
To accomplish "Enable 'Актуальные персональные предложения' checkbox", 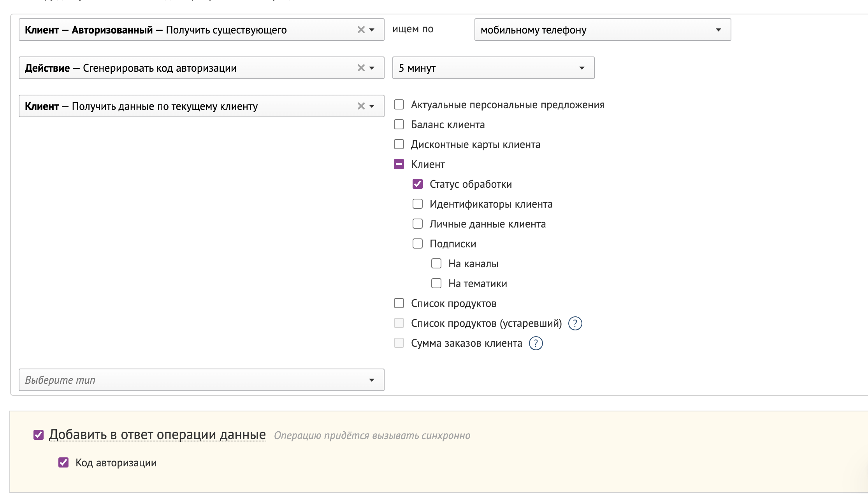I will click(x=399, y=104).
